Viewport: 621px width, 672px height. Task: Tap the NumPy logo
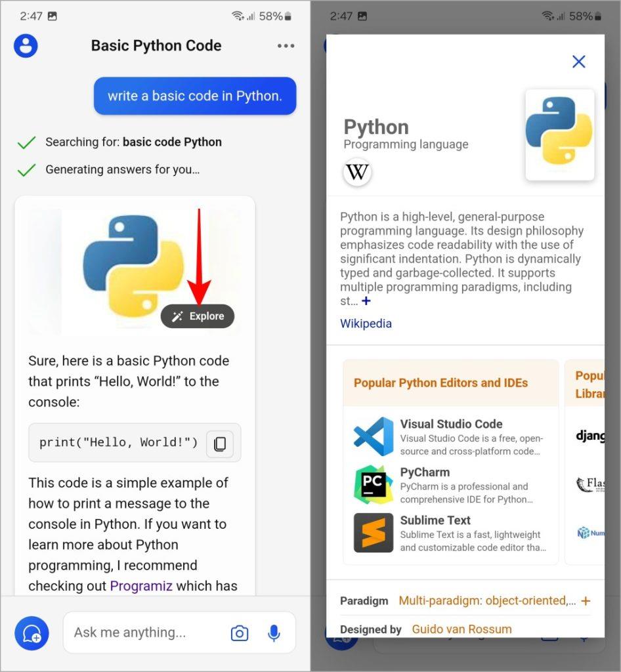591,533
